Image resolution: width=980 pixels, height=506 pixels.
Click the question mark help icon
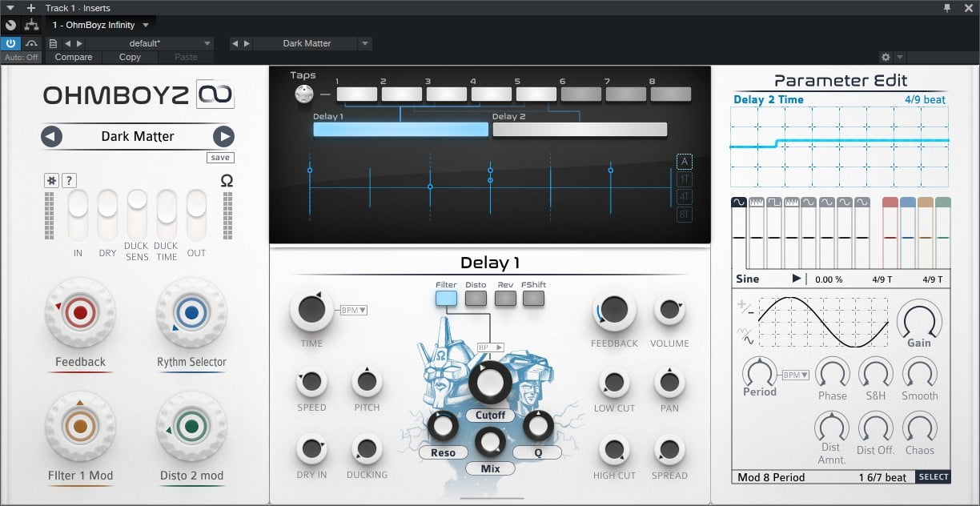(x=69, y=181)
